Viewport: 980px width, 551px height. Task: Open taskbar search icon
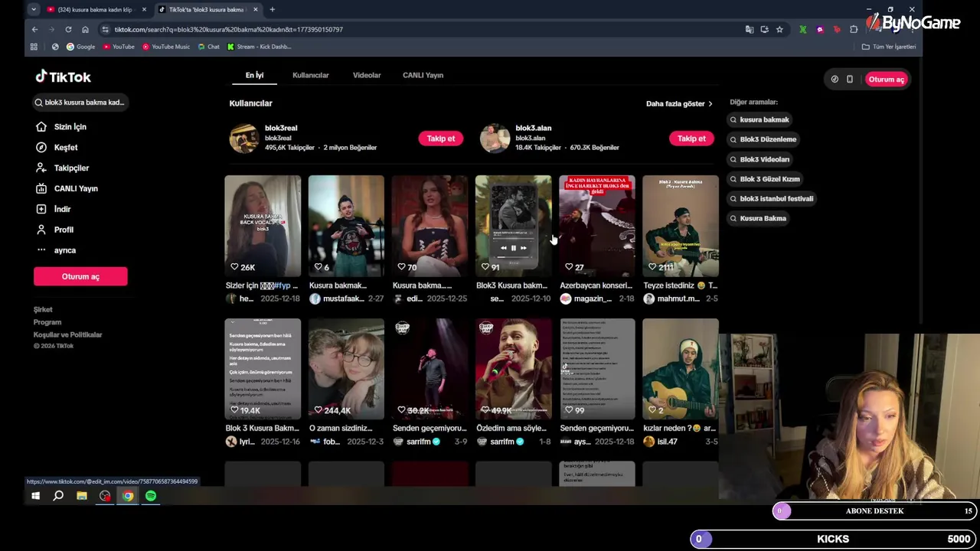pyautogui.click(x=58, y=496)
